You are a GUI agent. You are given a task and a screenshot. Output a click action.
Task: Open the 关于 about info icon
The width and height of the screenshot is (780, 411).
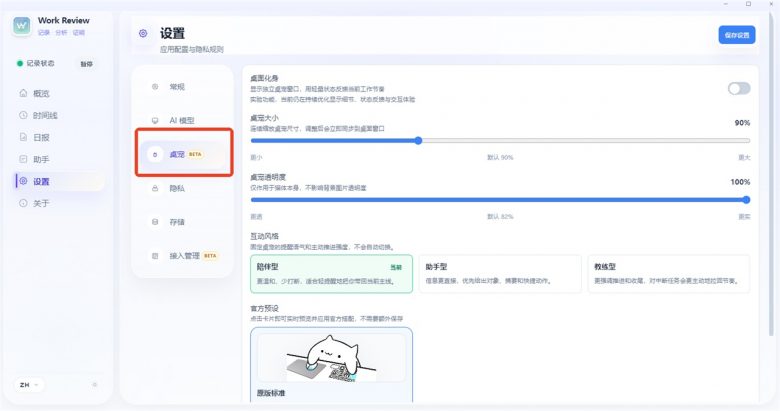23,203
